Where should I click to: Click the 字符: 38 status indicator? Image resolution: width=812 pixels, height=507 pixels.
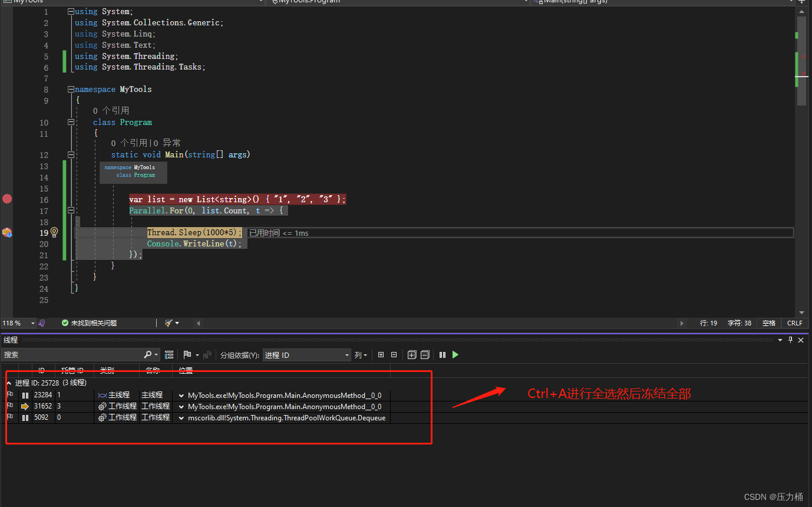[x=739, y=323]
